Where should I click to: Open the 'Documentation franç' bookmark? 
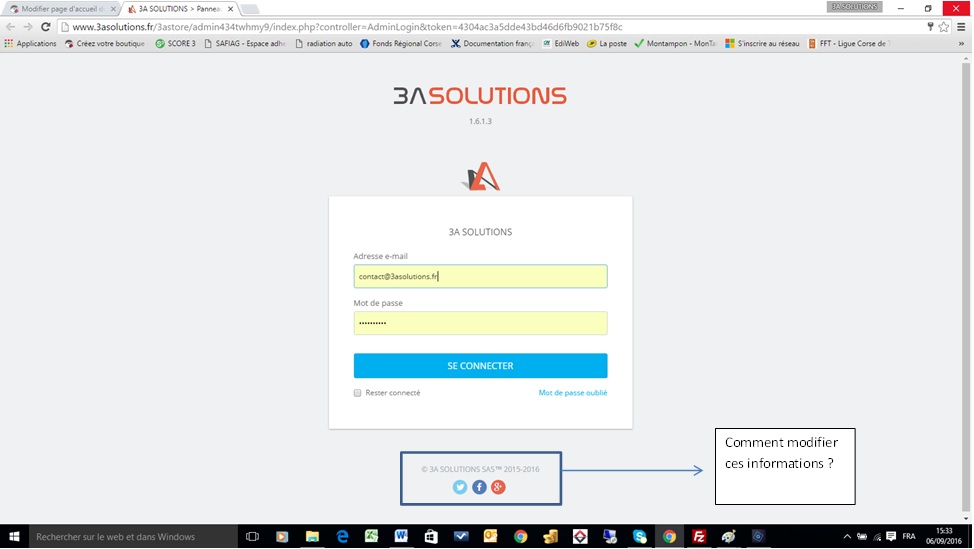pyautogui.click(x=492, y=43)
